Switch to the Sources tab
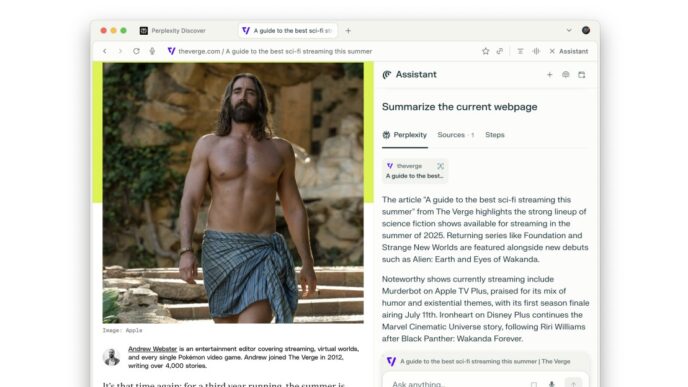Image resolution: width=688 pixels, height=387 pixels. point(455,135)
